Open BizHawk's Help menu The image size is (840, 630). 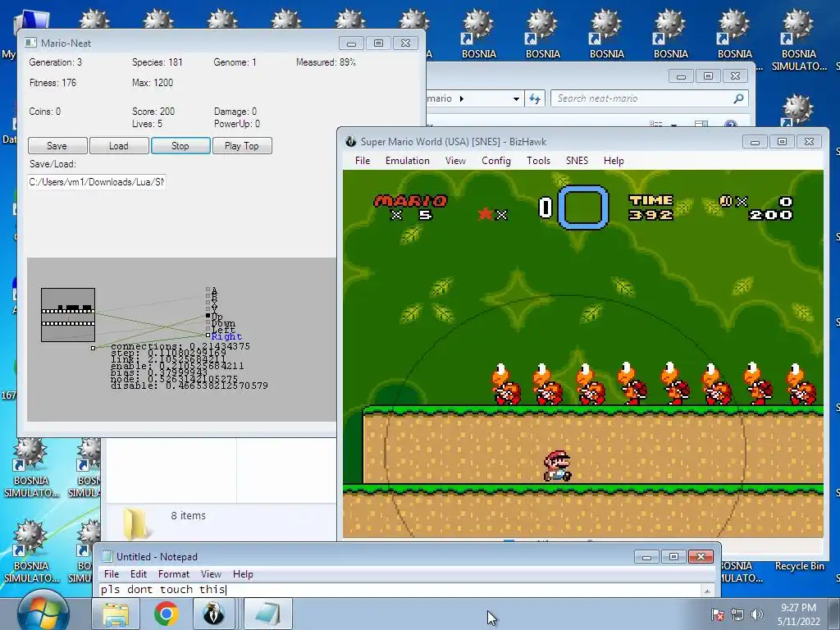[614, 161]
